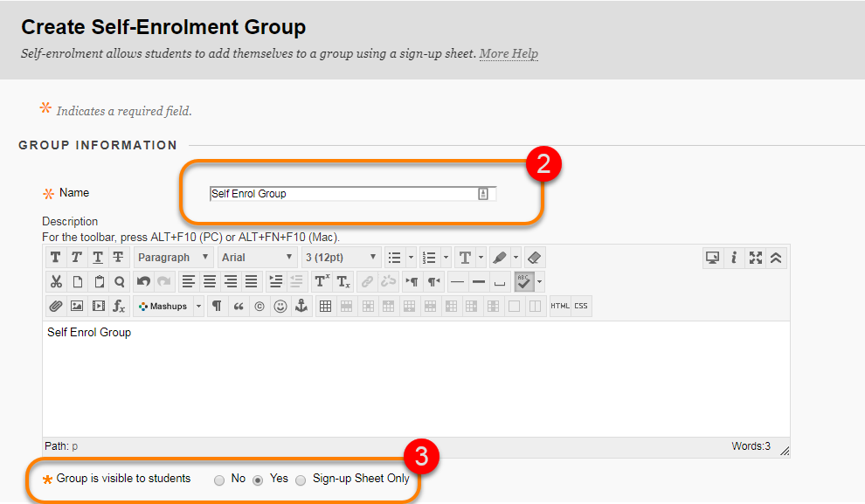Screen dimensions: 865x504
Task: Select No for group visibility
Action: pyautogui.click(x=219, y=480)
